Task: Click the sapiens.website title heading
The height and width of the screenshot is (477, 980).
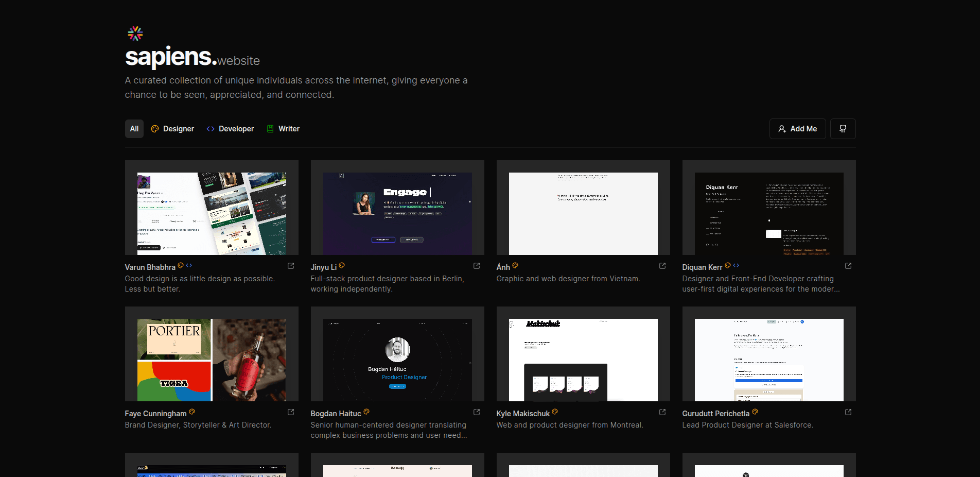Action: click(x=192, y=58)
